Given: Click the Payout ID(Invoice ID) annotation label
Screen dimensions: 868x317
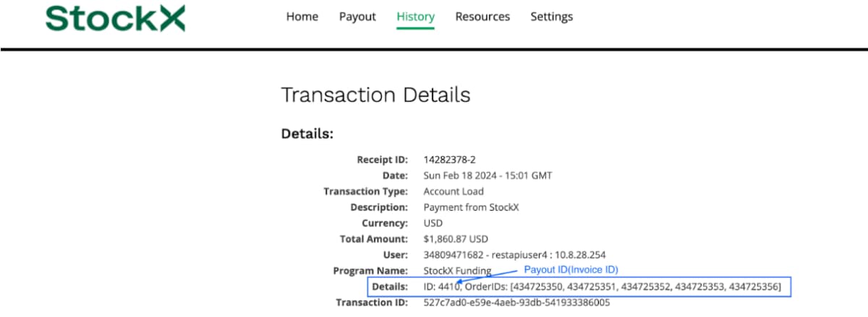Looking at the screenshot, I should click(571, 270).
